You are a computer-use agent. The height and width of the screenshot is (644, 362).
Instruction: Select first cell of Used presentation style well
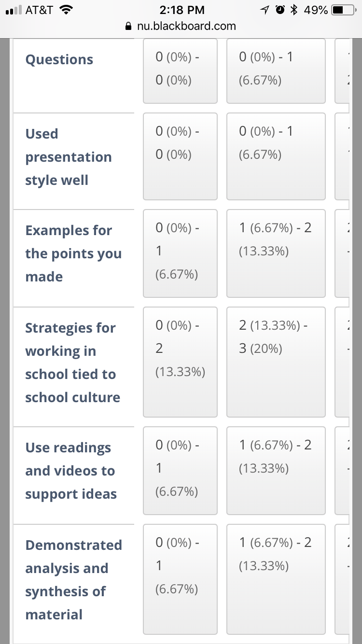[180, 156]
